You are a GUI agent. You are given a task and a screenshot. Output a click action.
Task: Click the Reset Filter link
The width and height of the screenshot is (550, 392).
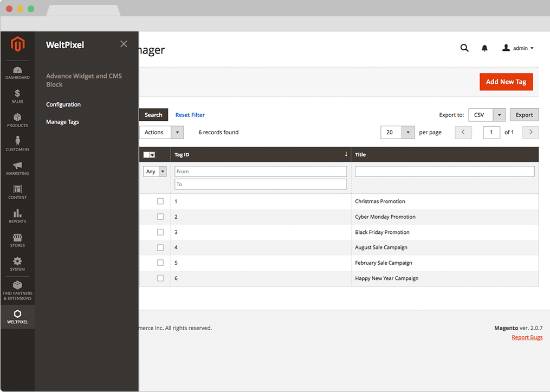click(190, 115)
